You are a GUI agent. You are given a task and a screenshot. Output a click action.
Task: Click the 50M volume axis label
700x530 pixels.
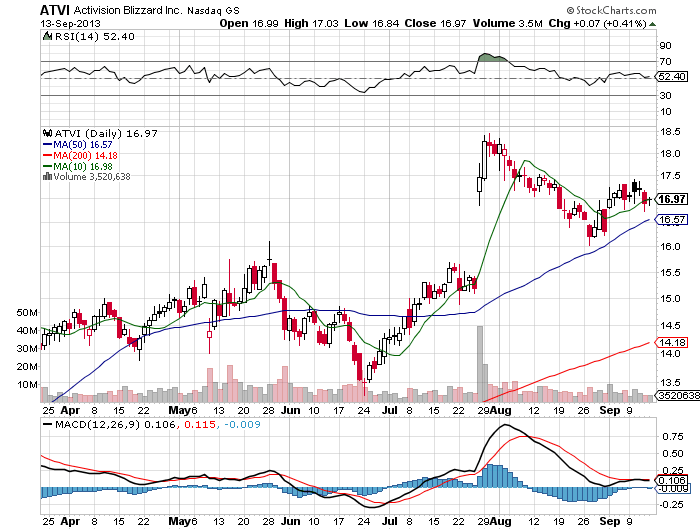tap(27, 312)
